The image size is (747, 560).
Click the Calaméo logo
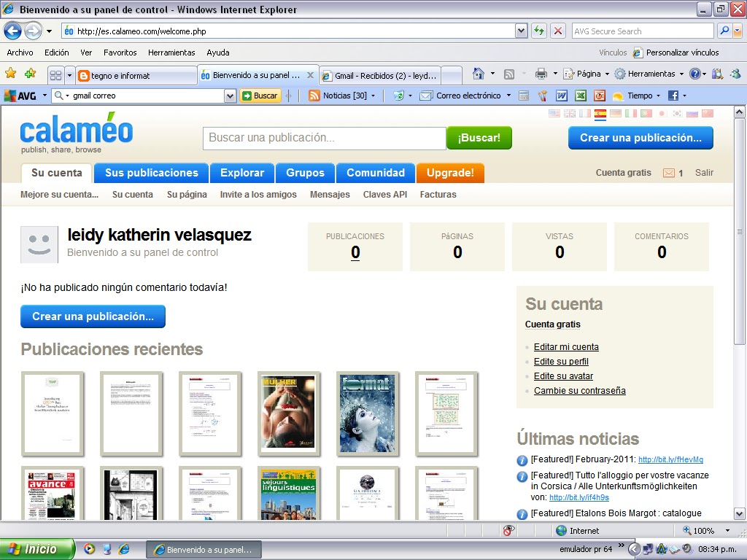tap(76, 133)
